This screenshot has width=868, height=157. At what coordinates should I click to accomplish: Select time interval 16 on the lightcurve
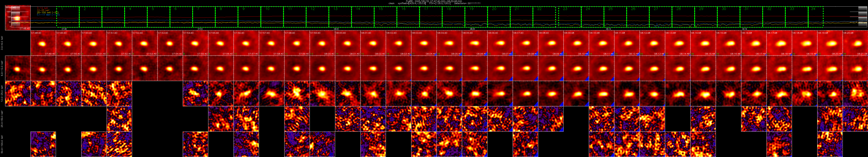(408, 17)
